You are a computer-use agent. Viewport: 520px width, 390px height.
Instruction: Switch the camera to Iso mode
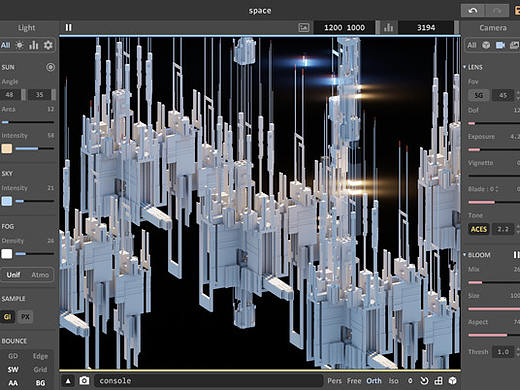coord(393,381)
